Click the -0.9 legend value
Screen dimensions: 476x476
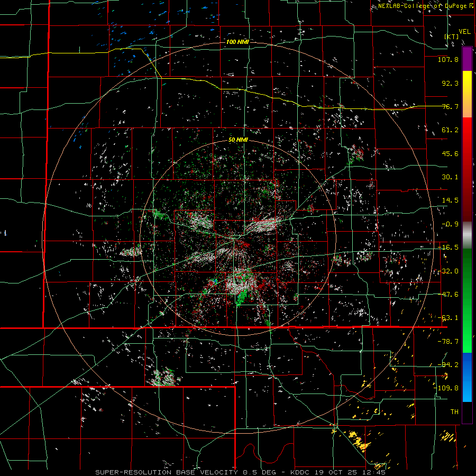pos(450,224)
